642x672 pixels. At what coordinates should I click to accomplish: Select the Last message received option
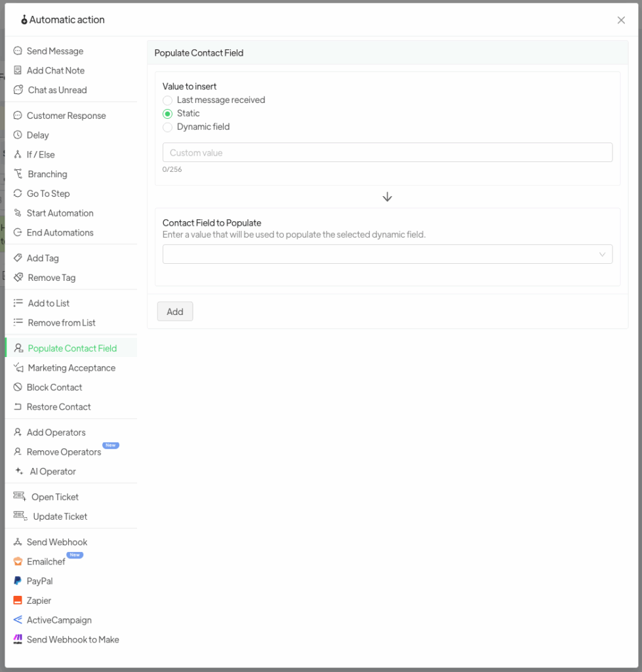click(168, 100)
